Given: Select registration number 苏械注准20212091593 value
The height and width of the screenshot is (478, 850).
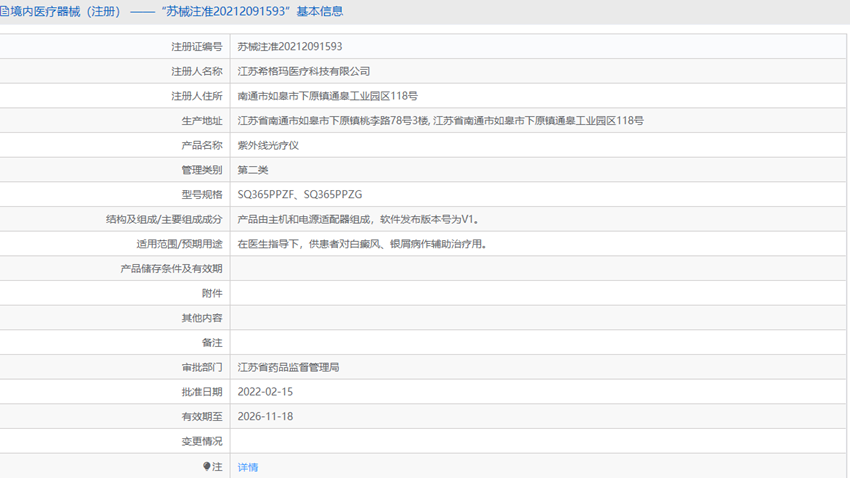Looking at the screenshot, I should [x=289, y=47].
